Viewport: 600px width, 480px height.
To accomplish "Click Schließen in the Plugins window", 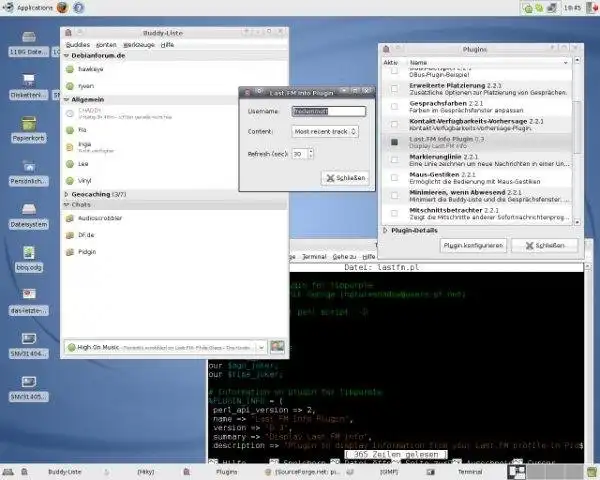I will pos(545,245).
